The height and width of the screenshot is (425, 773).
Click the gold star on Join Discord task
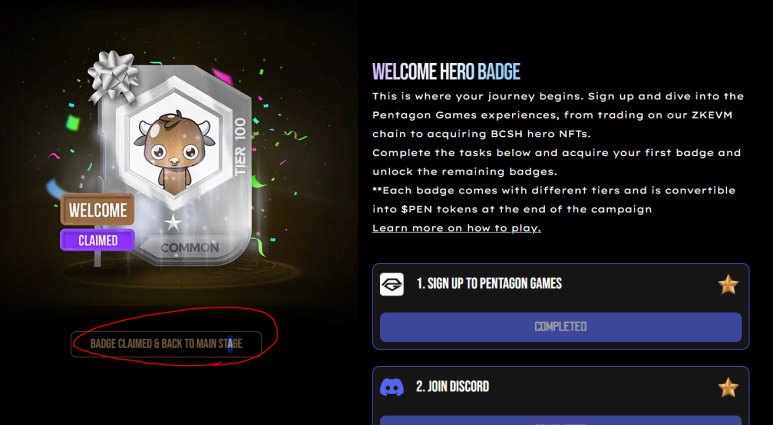(x=728, y=387)
